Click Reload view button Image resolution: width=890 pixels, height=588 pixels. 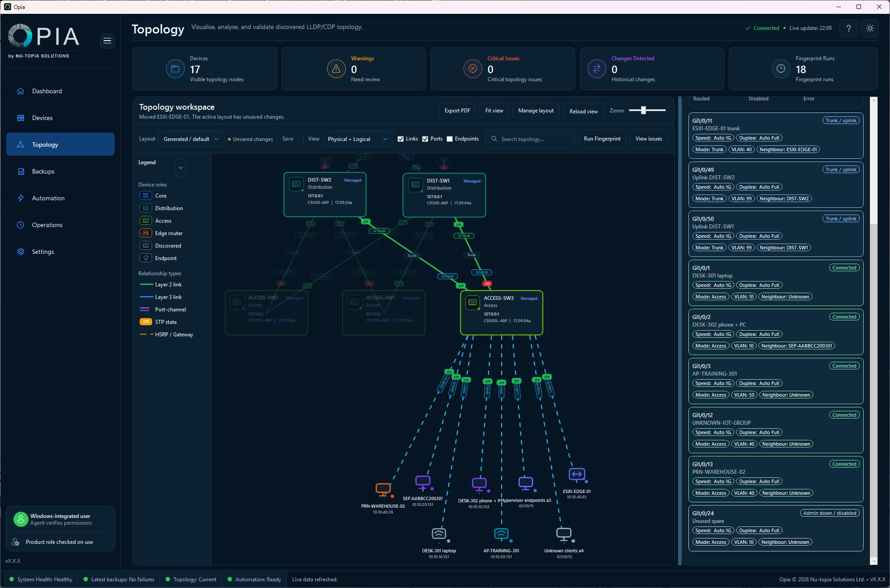(584, 111)
